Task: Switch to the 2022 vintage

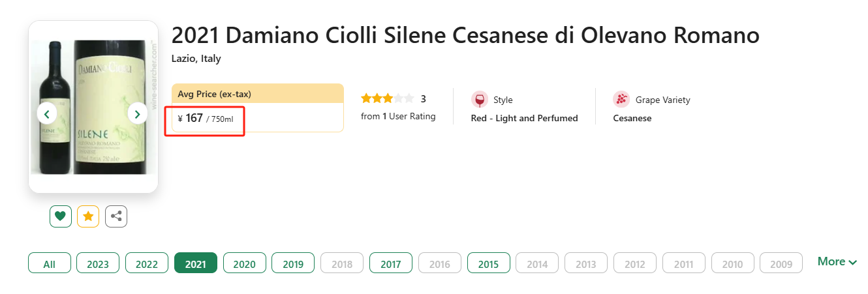Action: coord(147,263)
